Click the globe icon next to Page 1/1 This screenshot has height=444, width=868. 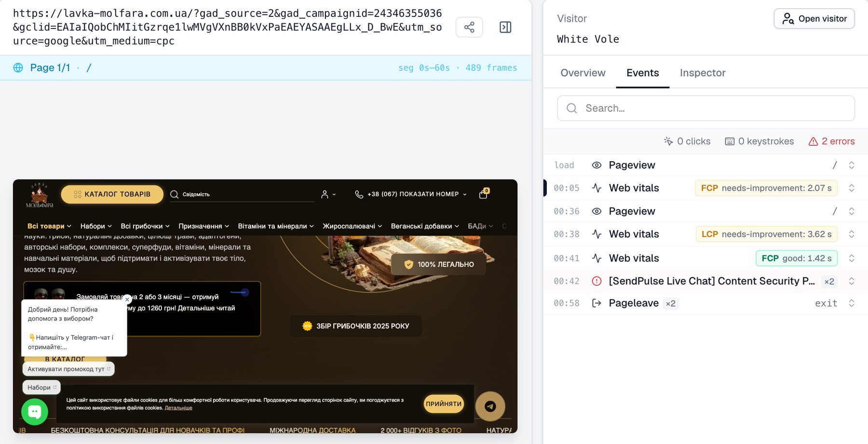[18, 68]
